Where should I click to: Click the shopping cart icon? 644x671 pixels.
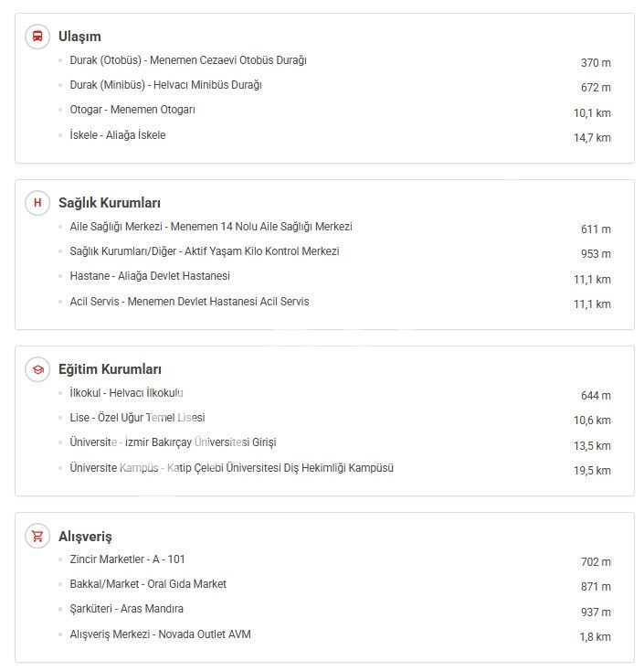37,537
